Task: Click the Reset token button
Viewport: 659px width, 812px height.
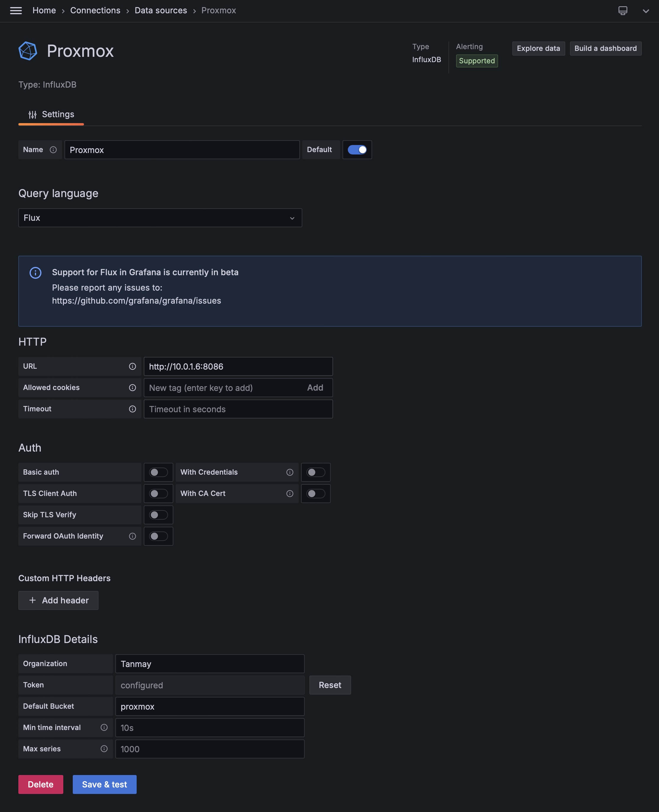Action: point(330,685)
